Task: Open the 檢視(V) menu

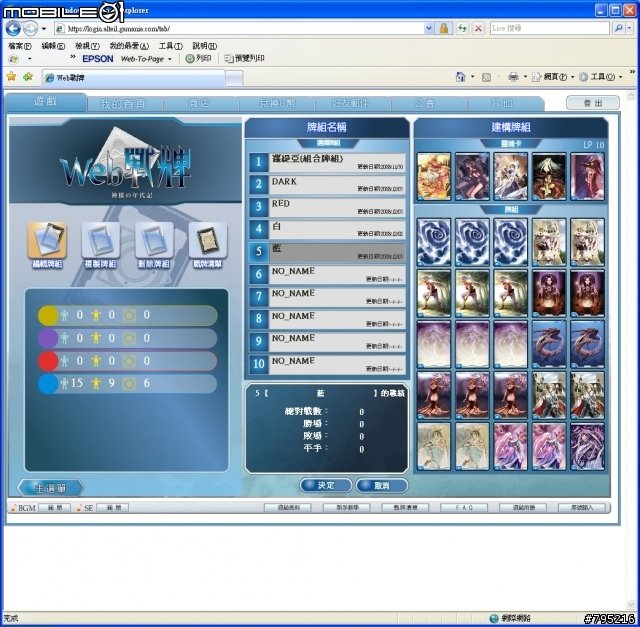Action: pos(87,46)
